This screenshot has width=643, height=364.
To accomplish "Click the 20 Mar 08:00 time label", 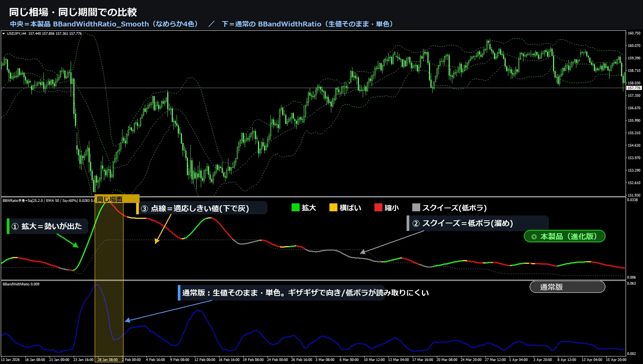I will (x=447, y=360).
